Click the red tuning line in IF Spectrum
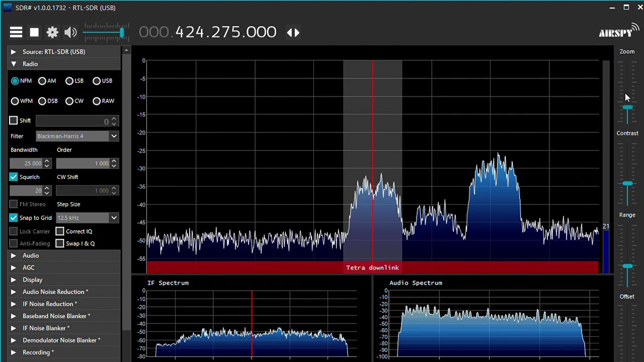The width and height of the screenshot is (644, 362). 252,324
